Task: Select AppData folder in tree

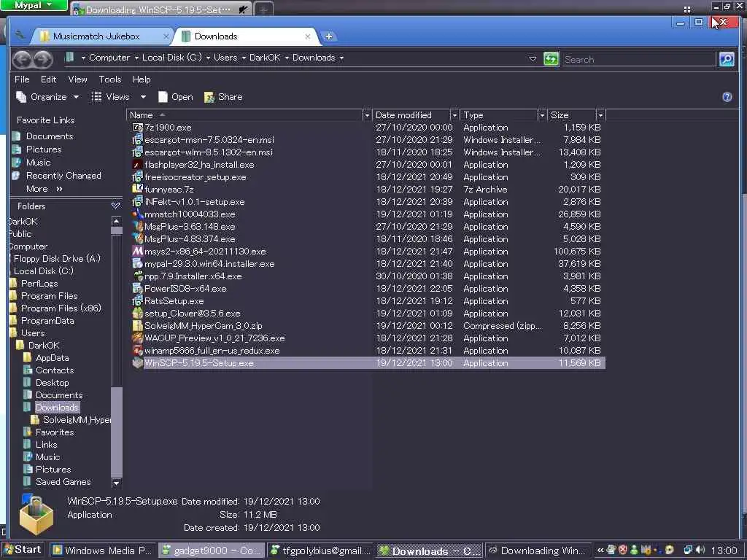Action: [x=53, y=357]
